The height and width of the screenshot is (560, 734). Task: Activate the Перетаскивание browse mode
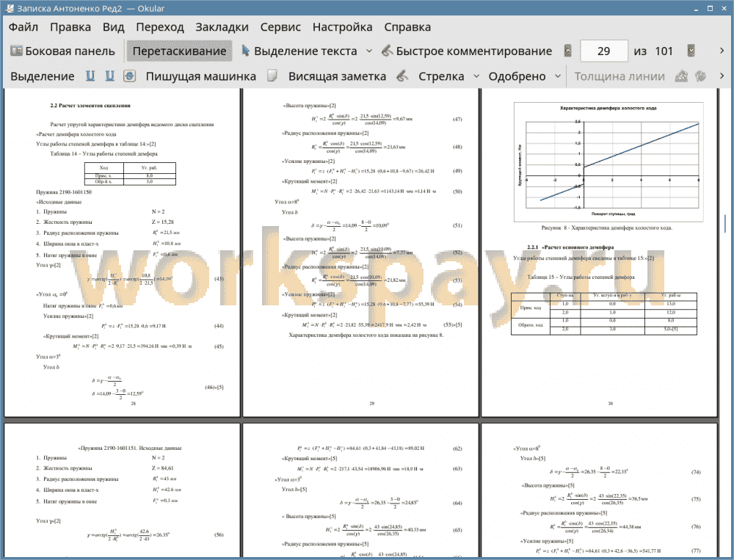(x=179, y=51)
